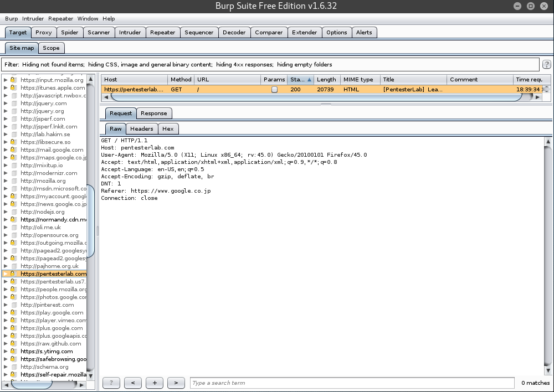Click the lock icon beside https://mail.google.com
This screenshot has height=392, width=554.
pyautogui.click(x=13, y=149)
